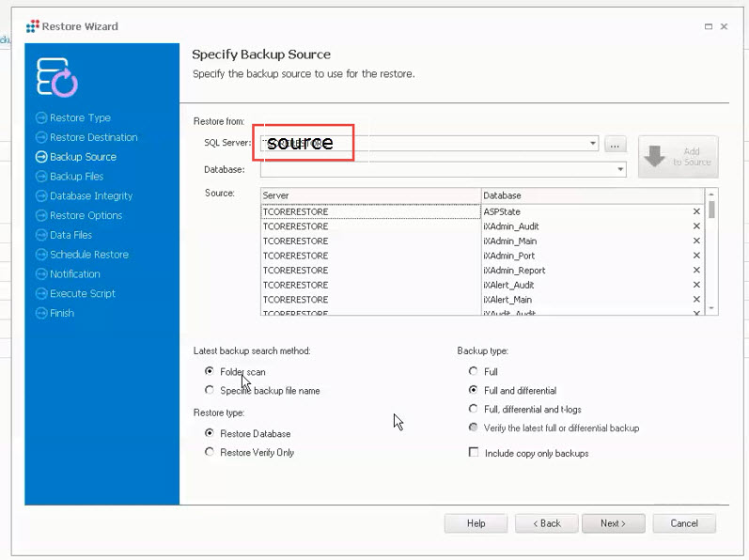Remove the iXAdmin_Port source row
This screenshot has width=749, height=560.
(x=696, y=256)
